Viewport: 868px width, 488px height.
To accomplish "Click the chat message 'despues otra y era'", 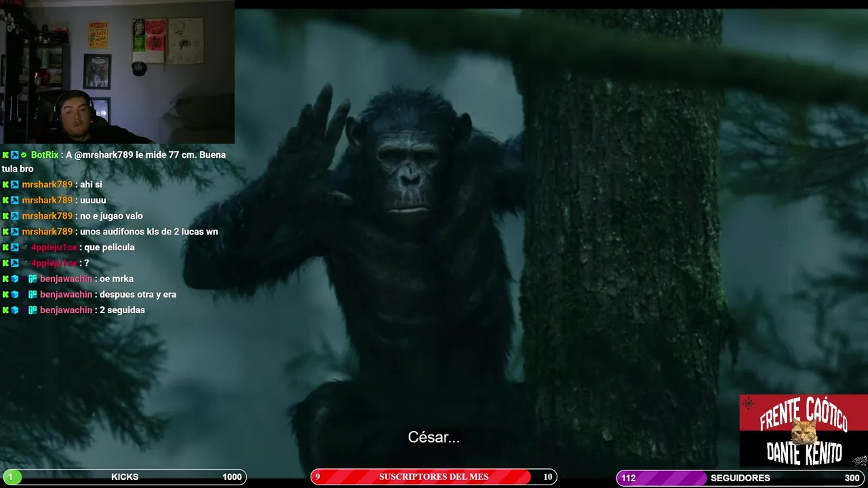I will 138,294.
